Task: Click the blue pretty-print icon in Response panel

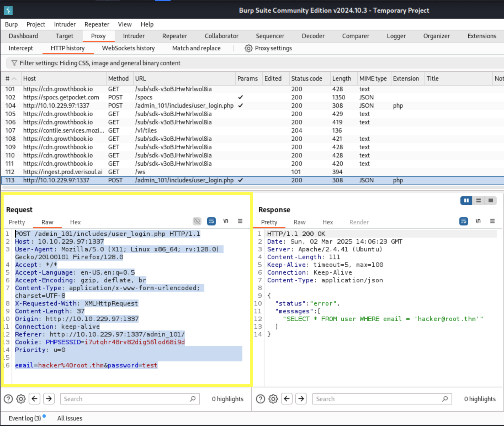Action: (x=464, y=221)
